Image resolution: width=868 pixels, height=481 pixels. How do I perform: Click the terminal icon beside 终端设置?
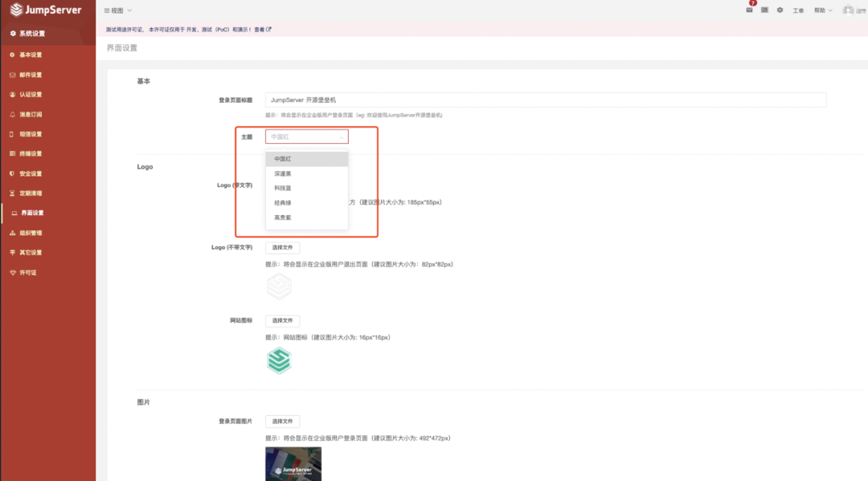click(x=12, y=153)
